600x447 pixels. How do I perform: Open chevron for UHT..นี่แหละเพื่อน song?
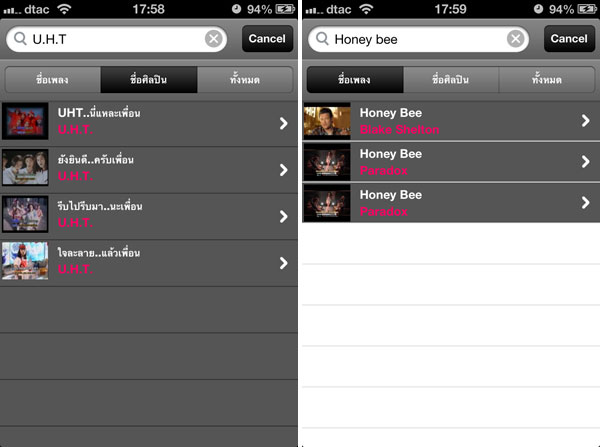point(283,123)
